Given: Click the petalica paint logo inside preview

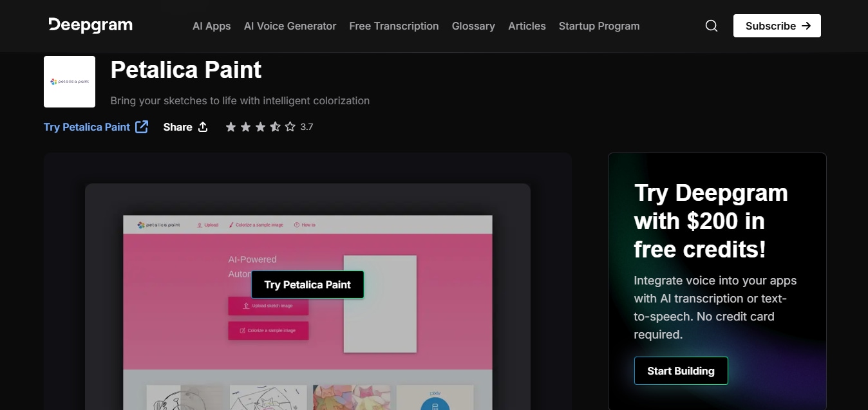Looking at the screenshot, I should click(x=159, y=225).
